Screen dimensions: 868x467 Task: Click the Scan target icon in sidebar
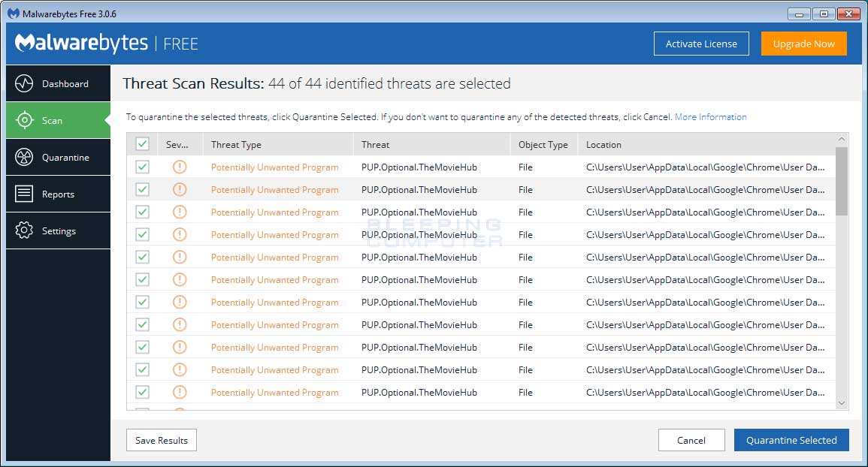coord(24,120)
